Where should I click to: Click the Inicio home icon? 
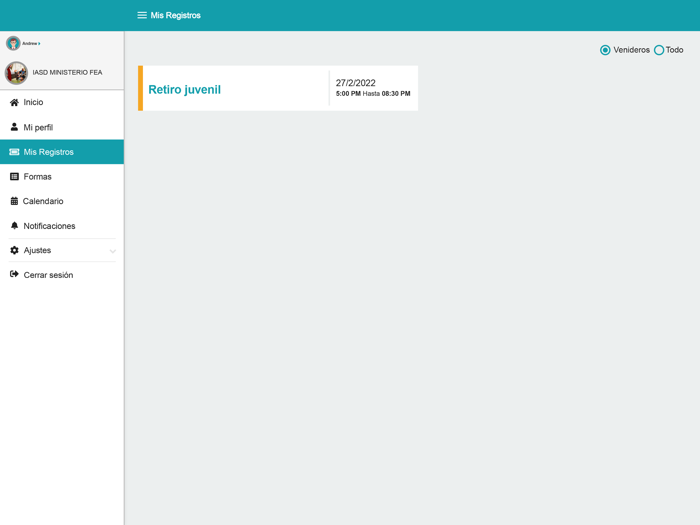point(14,102)
